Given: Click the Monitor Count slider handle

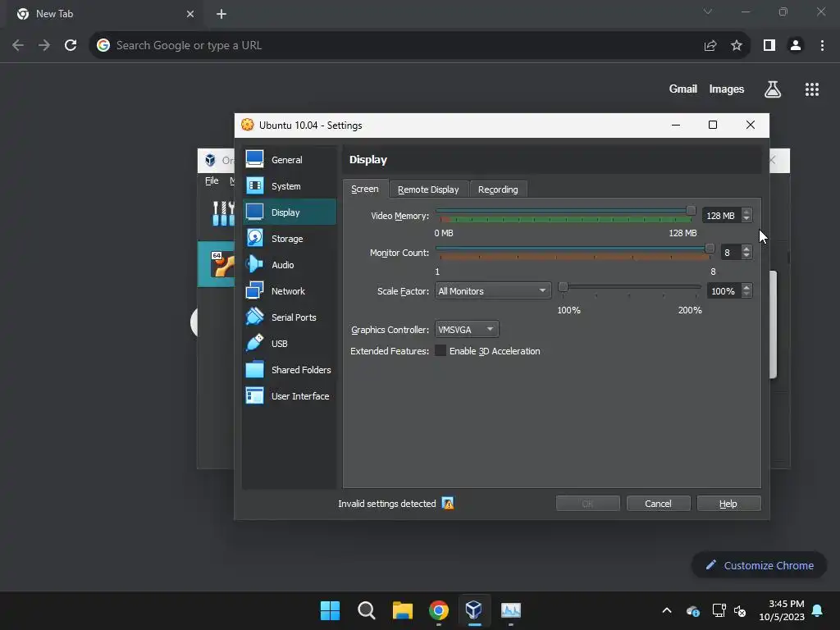Looking at the screenshot, I should [x=710, y=248].
